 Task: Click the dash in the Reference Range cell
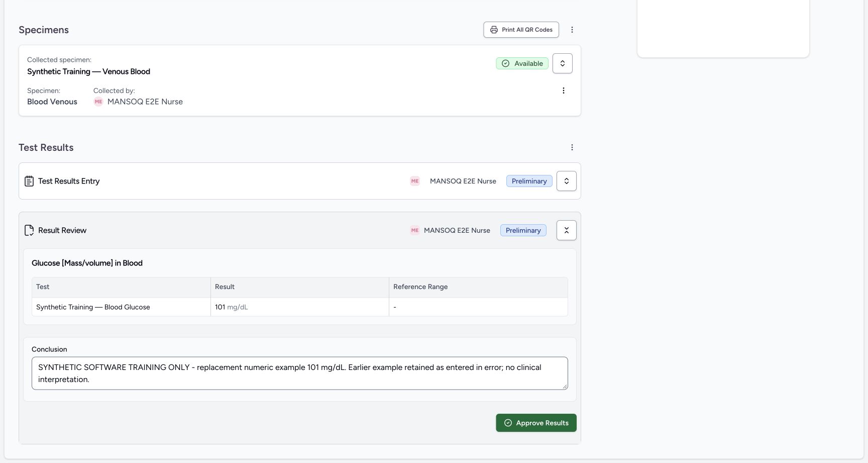coord(395,307)
